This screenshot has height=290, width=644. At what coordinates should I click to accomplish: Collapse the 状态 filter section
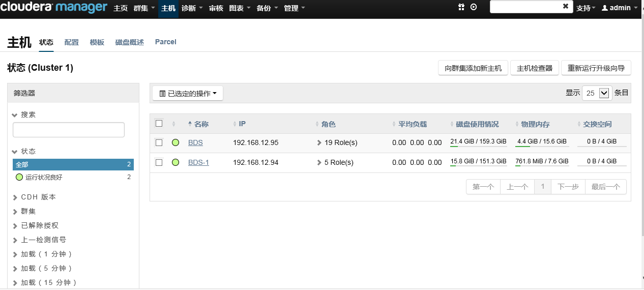(24, 151)
